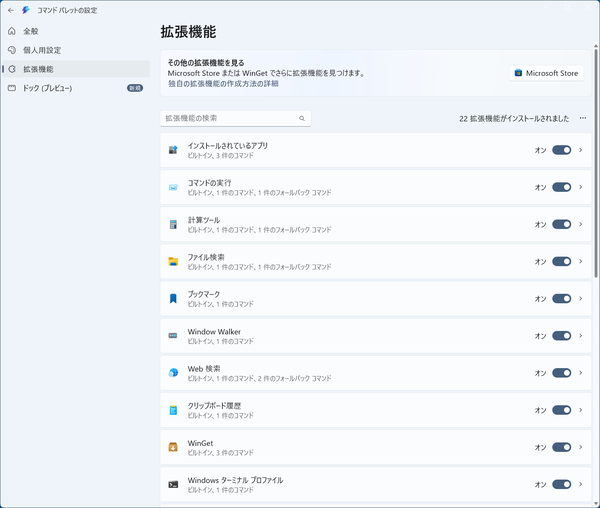Click the 拡張機能 page heading

pyautogui.click(x=188, y=32)
